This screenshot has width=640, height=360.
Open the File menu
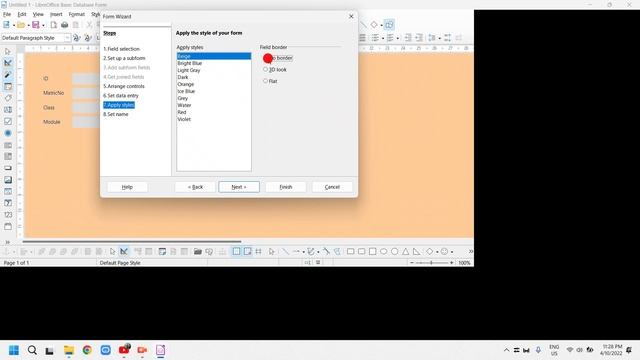coord(7,14)
